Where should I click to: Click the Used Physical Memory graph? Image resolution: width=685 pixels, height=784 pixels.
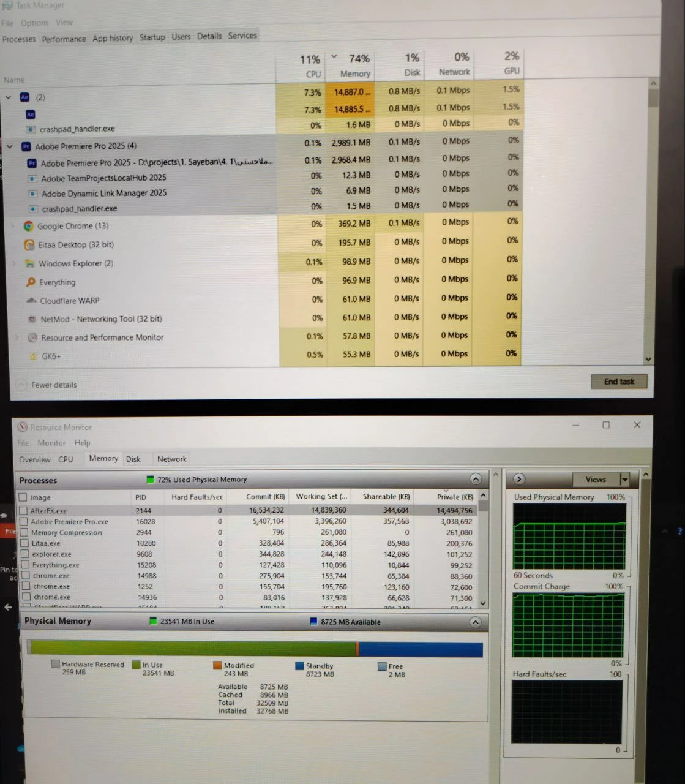click(569, 538)
